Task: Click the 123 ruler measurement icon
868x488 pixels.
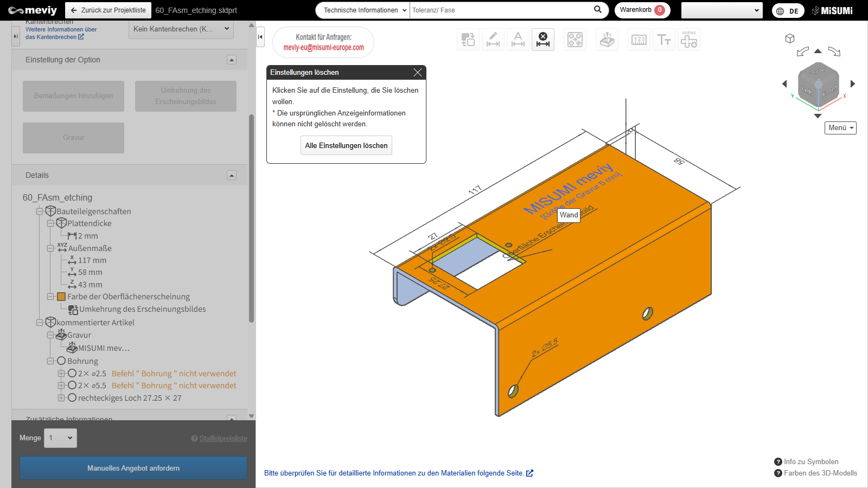Action: (639, 40)
